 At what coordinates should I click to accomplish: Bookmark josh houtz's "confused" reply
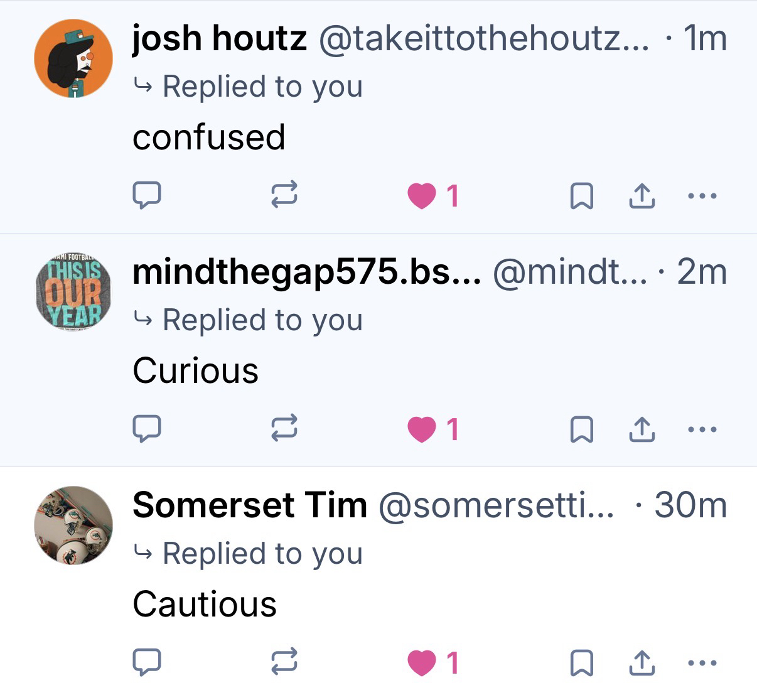[x=581, y=196]
